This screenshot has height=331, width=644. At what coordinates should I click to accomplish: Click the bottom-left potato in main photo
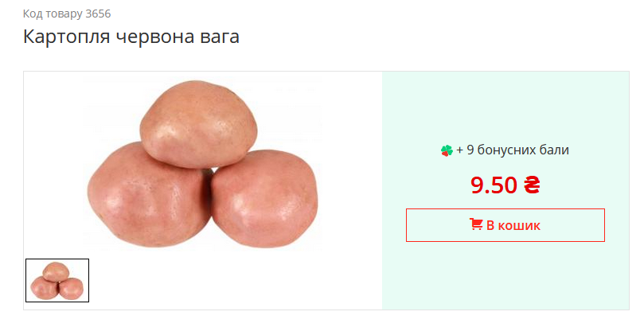[x=150, y=195]
